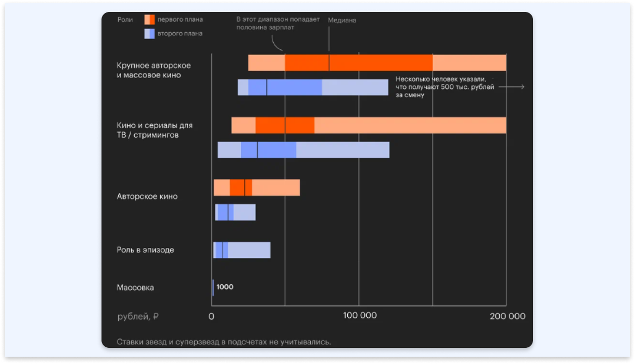
Task: Click the blue 'второго плана' legend swatch
Action: tap(149, 34)
